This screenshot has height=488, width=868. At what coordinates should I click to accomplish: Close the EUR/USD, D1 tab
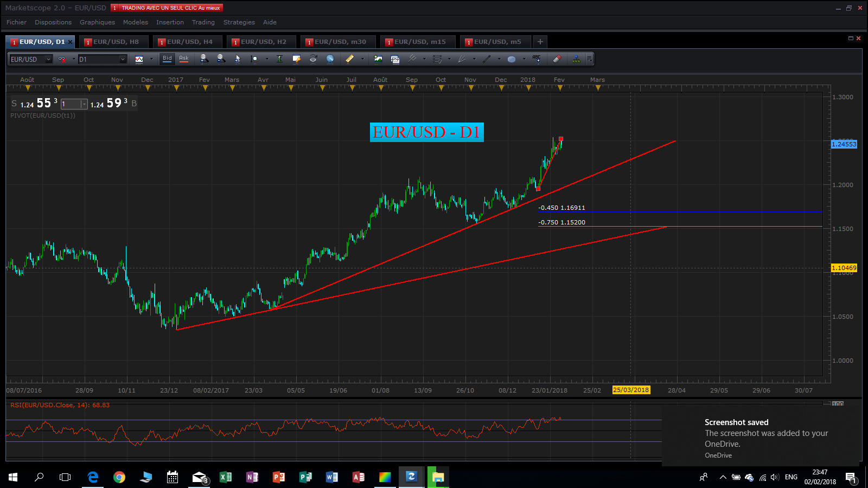coord(70,42)
